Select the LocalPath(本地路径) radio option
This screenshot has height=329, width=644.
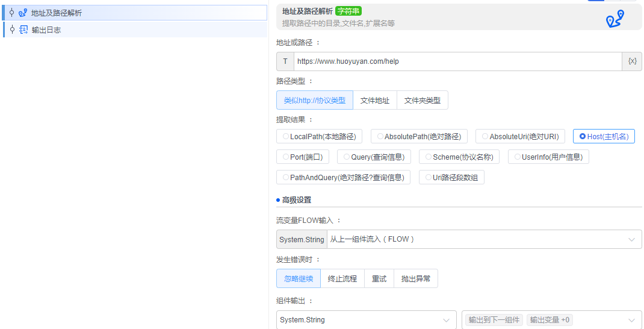pos(319,137)
